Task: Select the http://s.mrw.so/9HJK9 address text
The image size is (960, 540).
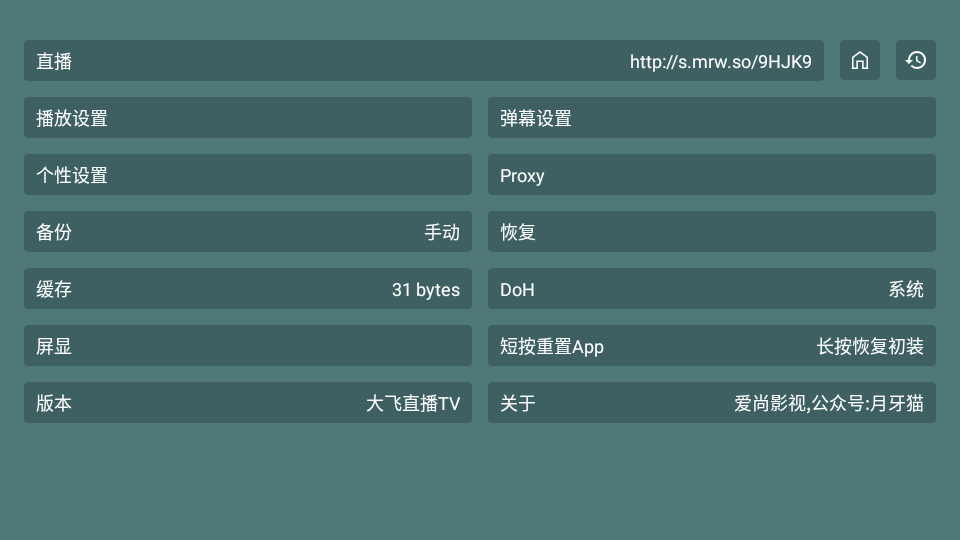Action: click(x=721, y=62)
